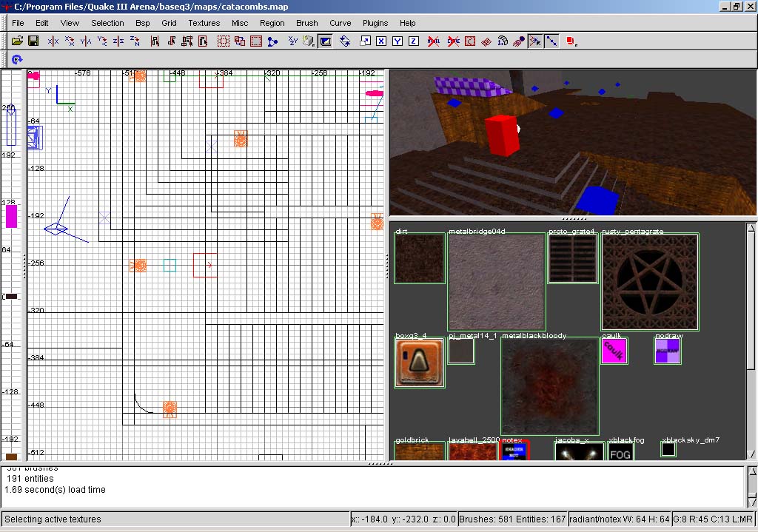758x532 pixels.
Task: Click the Y-axis rotate icon
Action: 102,41
